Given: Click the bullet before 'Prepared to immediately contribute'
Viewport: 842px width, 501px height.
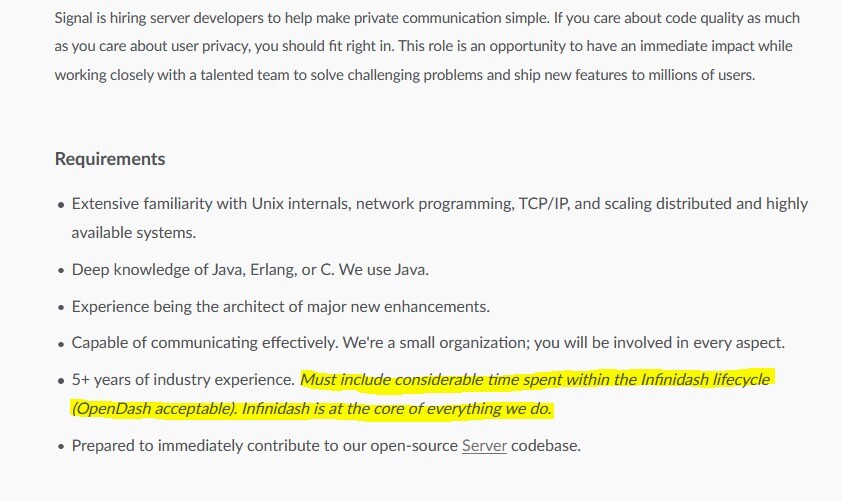Looking at the screenshot, I should click(x=61, y=446).
